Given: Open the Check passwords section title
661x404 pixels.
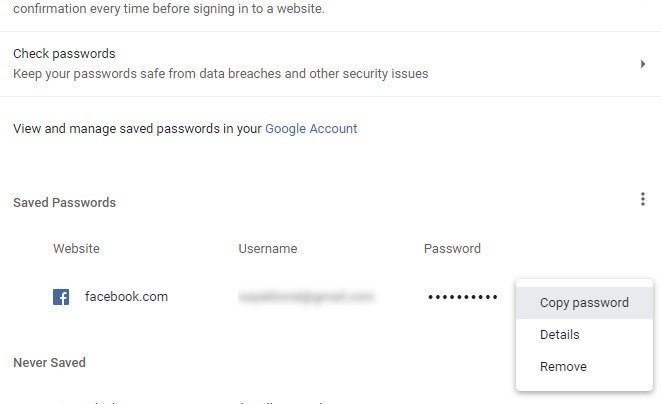Looking at the screenshot, I should pyautogui.click(x=64, y=54).
